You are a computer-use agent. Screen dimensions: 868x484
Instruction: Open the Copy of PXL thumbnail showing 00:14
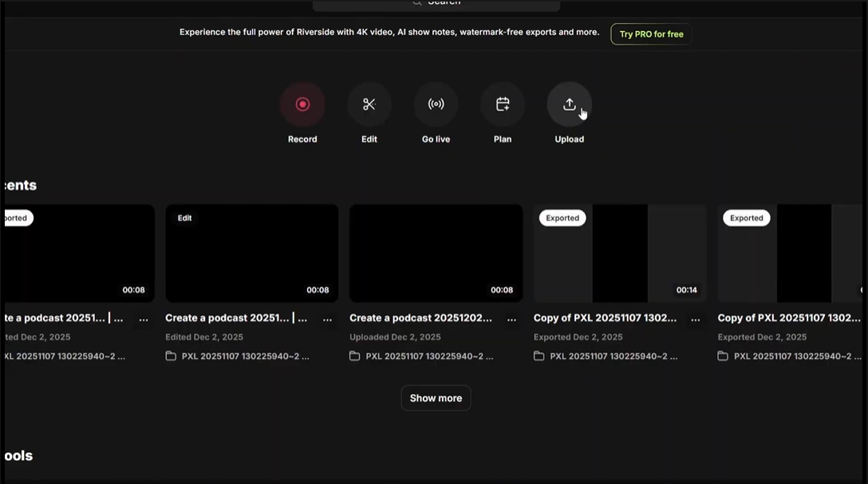click(x=620, y=254)
